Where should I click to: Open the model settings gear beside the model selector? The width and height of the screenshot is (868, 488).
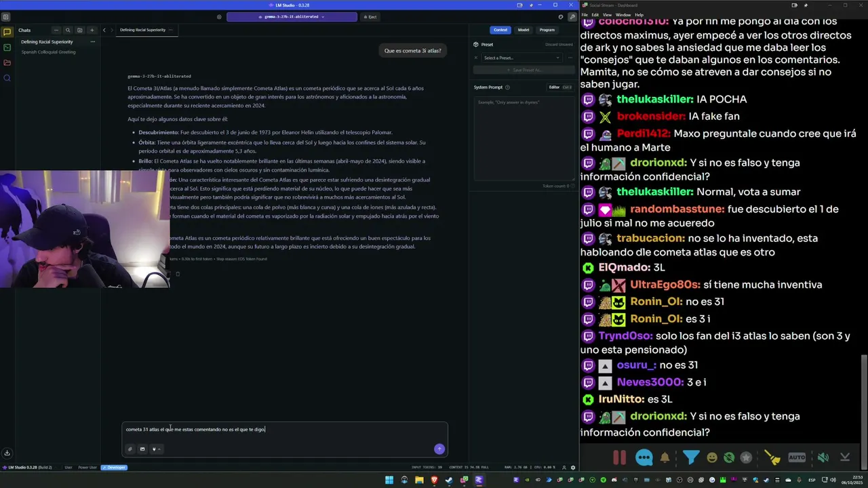(219, 17)
